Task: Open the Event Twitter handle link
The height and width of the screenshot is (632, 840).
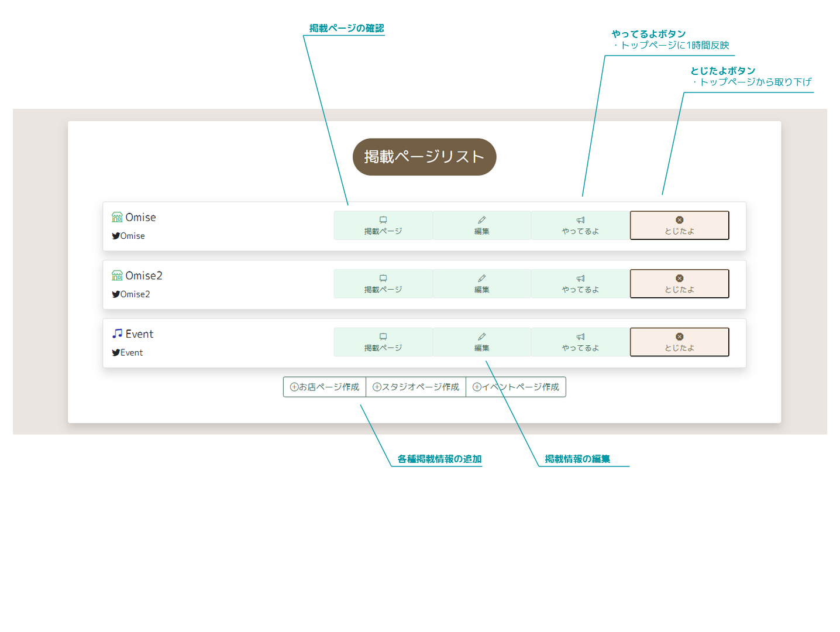Action: [132, 353]
